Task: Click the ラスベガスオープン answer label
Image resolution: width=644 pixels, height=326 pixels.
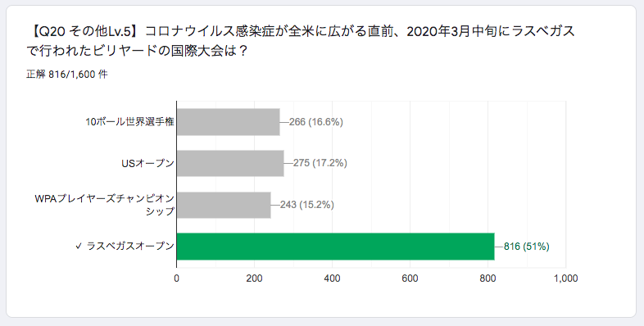Action: (x=130, y=247)
